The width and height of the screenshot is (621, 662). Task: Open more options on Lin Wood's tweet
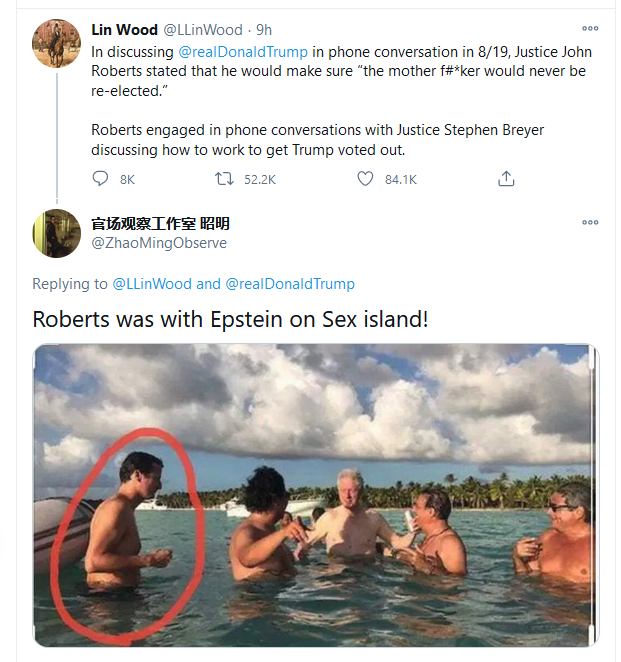[590, 30]
